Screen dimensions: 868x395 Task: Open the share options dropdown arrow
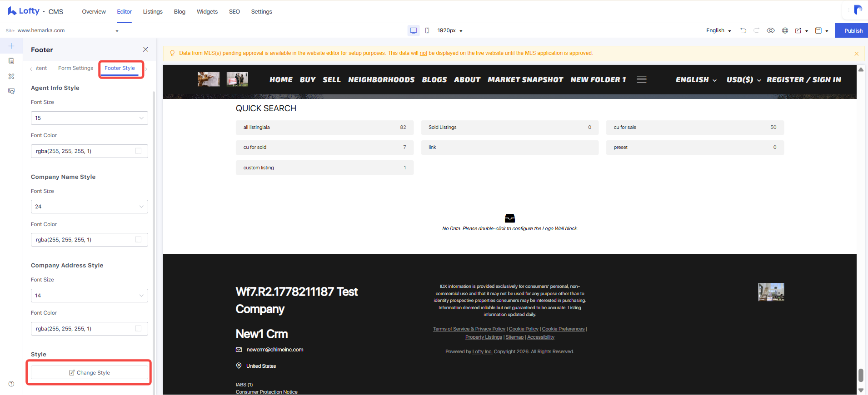tap(807, 31)
